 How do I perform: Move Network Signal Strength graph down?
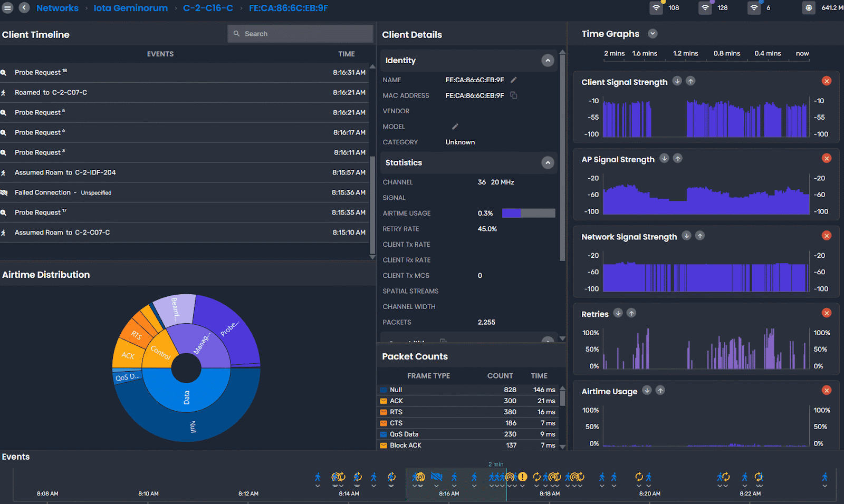pyautogui.click(x=686, y=236)
